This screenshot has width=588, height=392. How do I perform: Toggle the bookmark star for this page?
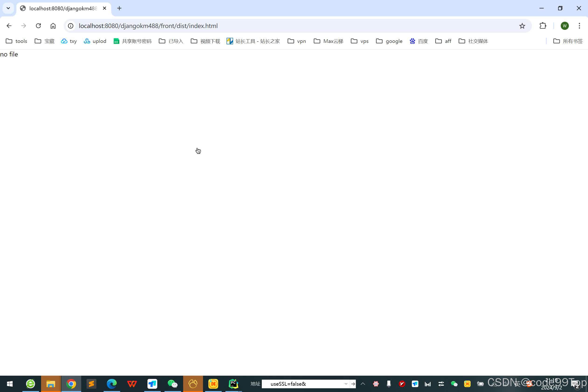(522, 26)
